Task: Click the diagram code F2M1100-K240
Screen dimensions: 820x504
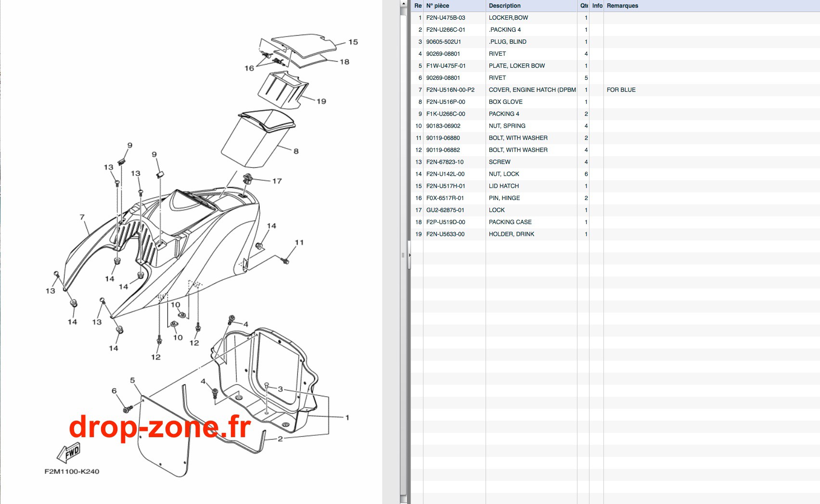Action: coord(72,471)
